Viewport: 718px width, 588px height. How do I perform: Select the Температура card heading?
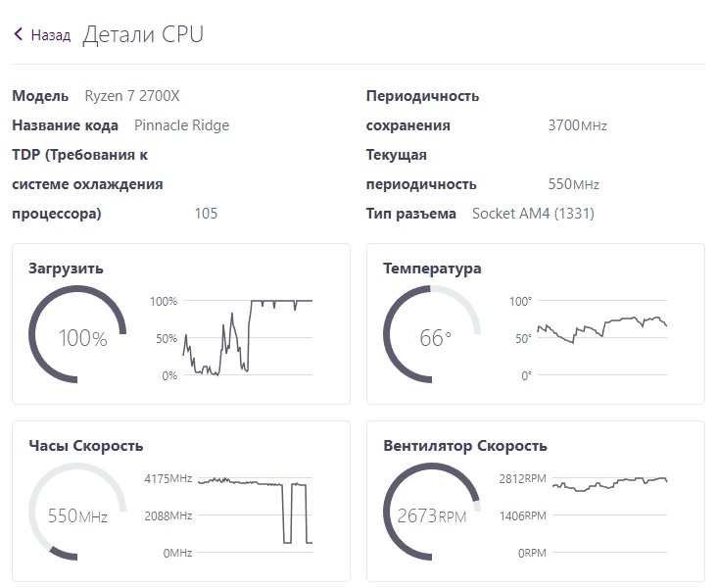coord(432,269)
